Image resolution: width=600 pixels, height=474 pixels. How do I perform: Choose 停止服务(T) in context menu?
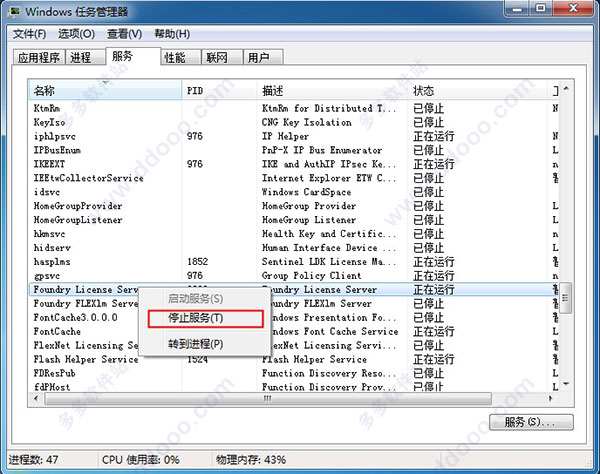pos(206,319)
